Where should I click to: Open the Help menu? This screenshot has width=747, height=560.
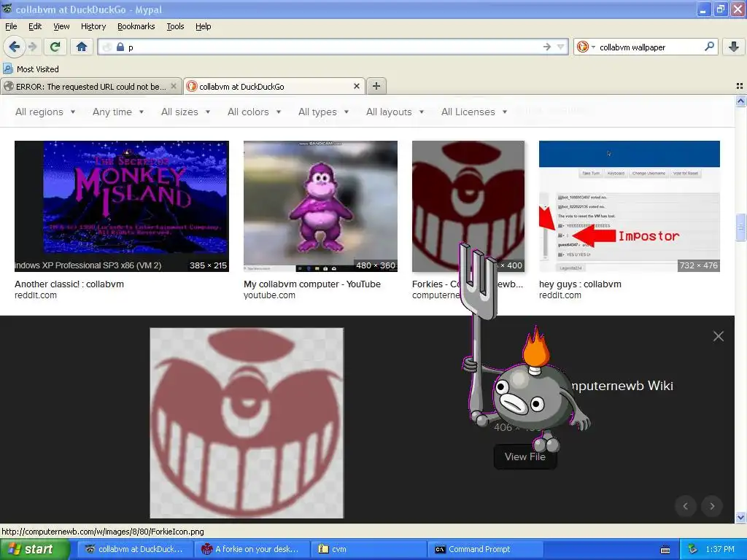(203, 26)
